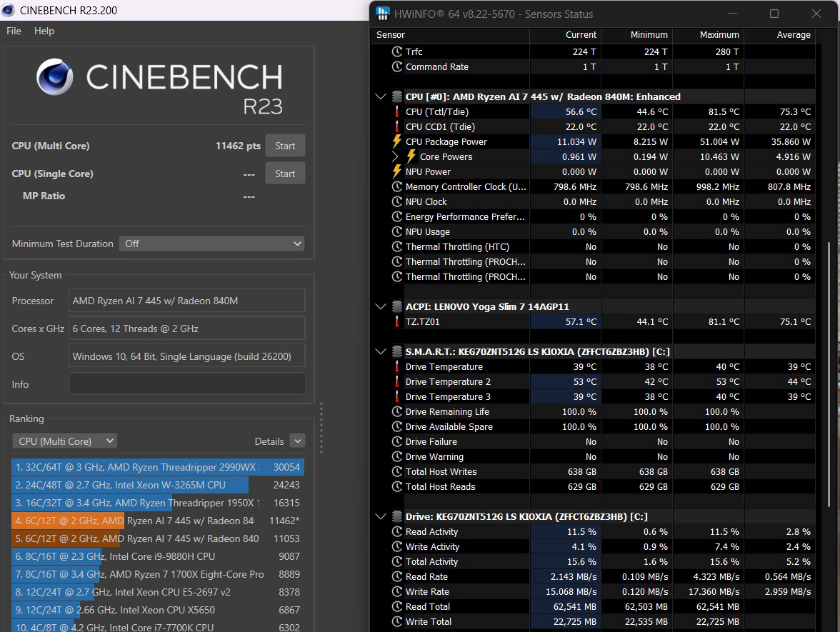Viewport: 840px width, 632px height.
Task: Click the HWiNFO vertical scrollbar
Action: click(829, 375)
